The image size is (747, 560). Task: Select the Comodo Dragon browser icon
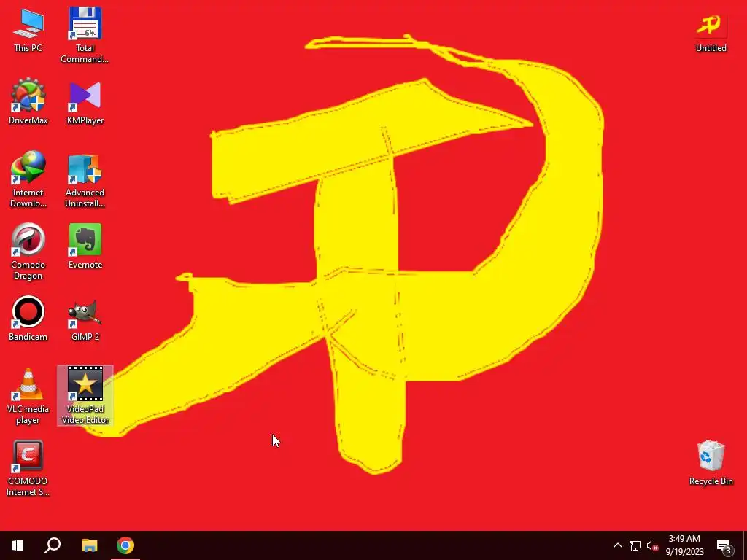tap(28, 252)
